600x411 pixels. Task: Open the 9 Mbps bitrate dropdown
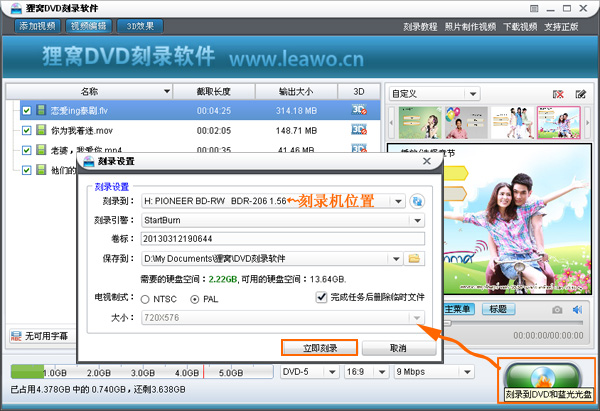(x=467, y=372)
